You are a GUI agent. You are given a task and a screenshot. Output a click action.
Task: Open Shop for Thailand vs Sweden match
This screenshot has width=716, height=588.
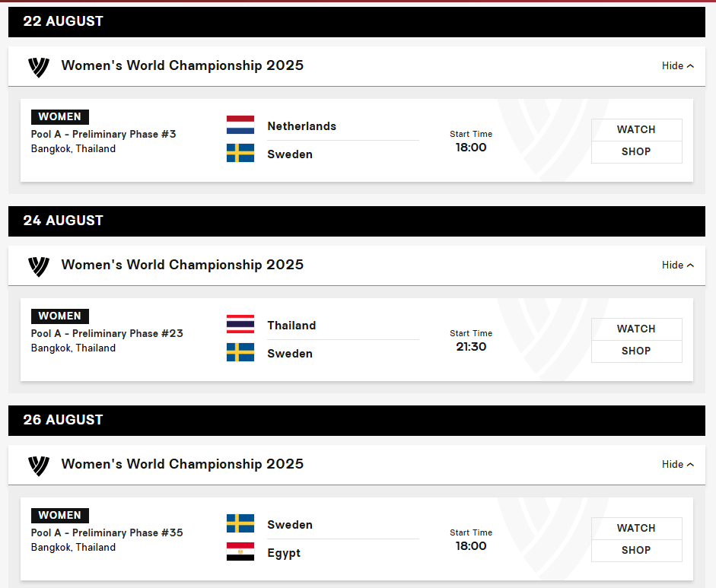coord(636,351)
